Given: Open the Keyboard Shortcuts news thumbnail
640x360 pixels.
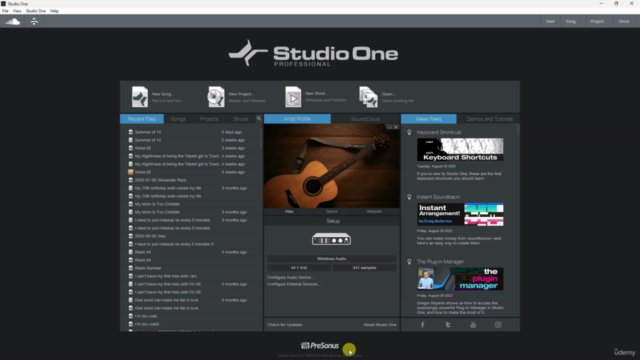Looking at the screenshot, I should click(x=460, y=149).
